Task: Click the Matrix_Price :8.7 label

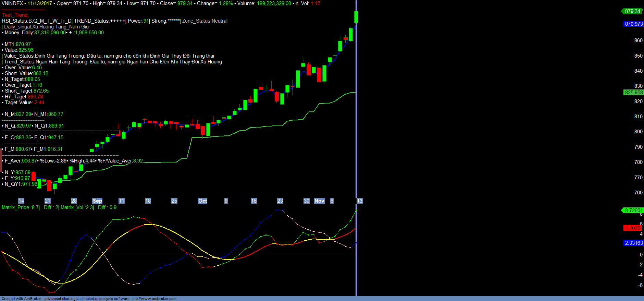Action: [x=21, y=207]
